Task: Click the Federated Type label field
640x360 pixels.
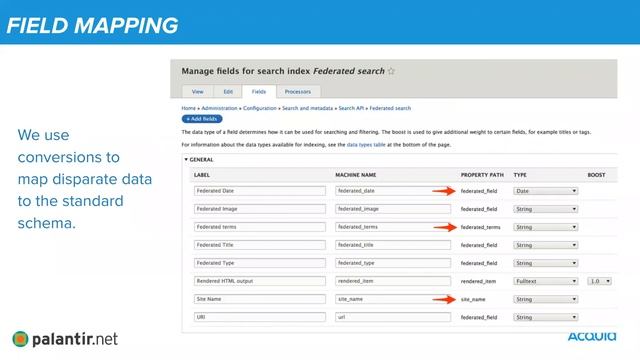Action: (x=260, y=263)
